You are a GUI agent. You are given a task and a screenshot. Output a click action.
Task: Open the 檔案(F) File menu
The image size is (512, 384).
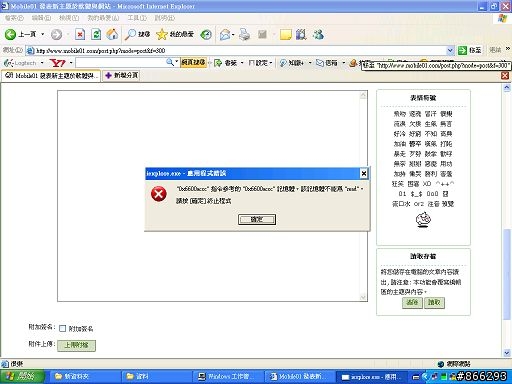tap(14, 18)
